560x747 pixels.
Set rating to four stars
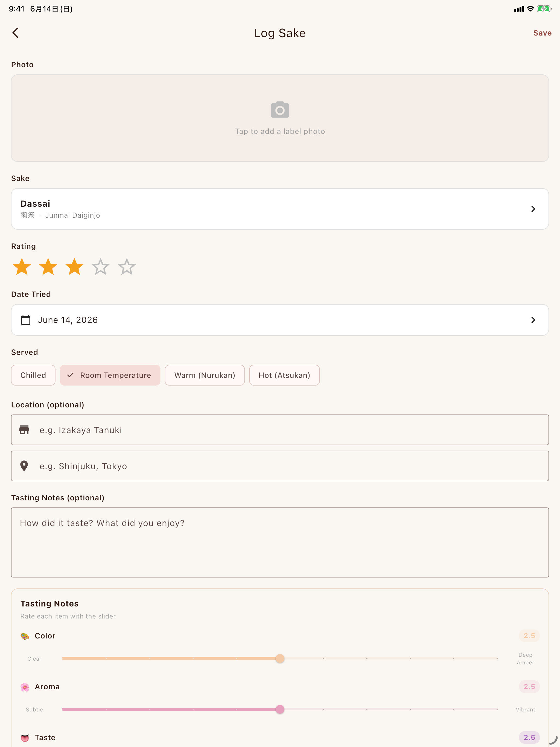click(101, 267)
